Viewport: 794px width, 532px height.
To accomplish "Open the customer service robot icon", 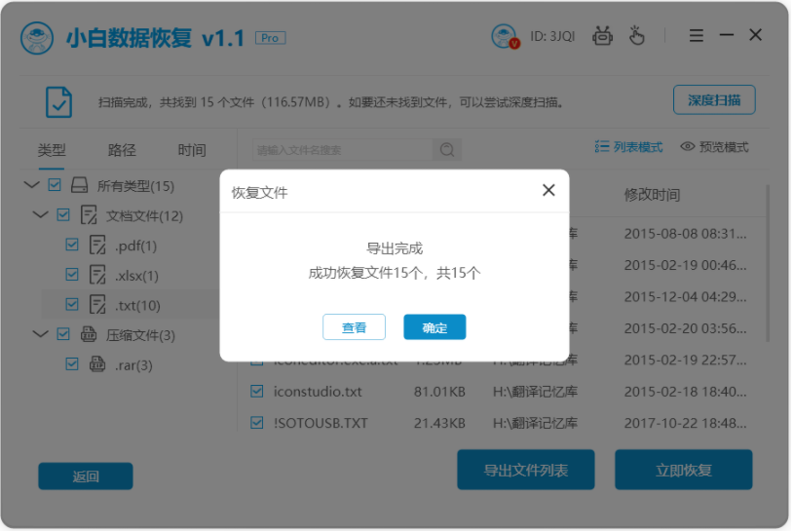I will (603, 36).
